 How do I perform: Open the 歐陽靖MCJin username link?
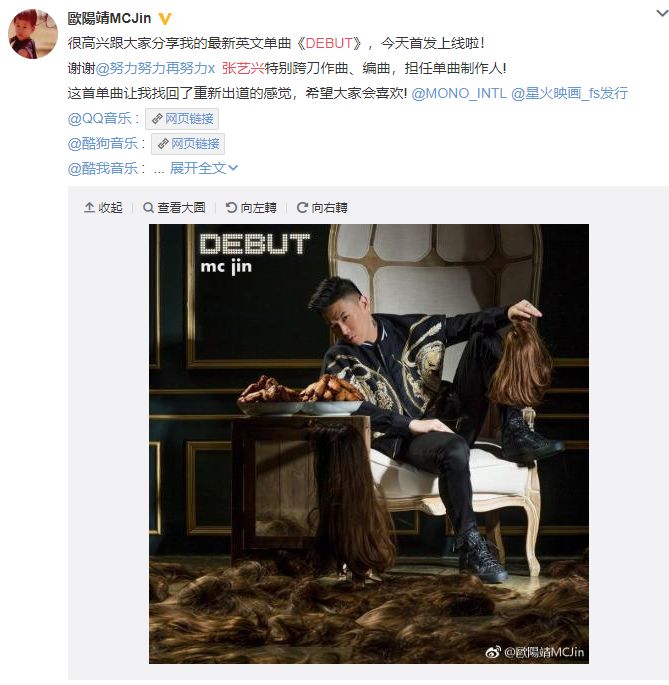point(109,18)
